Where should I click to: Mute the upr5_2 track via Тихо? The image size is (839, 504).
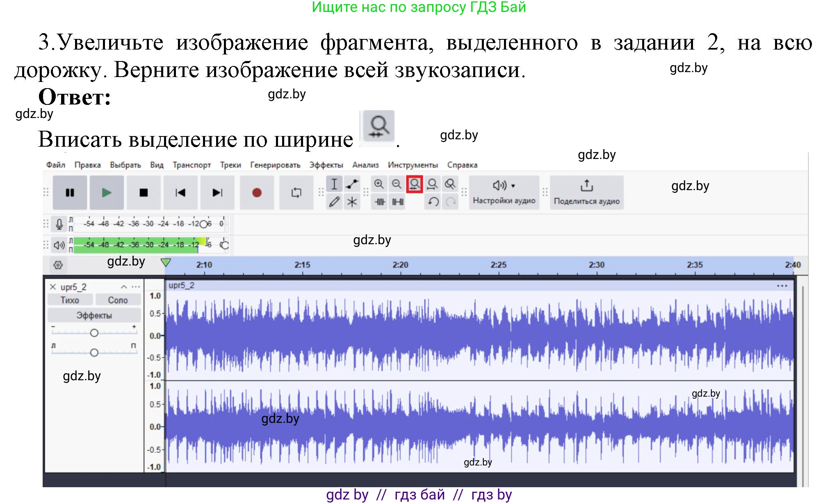pos(70,300)
